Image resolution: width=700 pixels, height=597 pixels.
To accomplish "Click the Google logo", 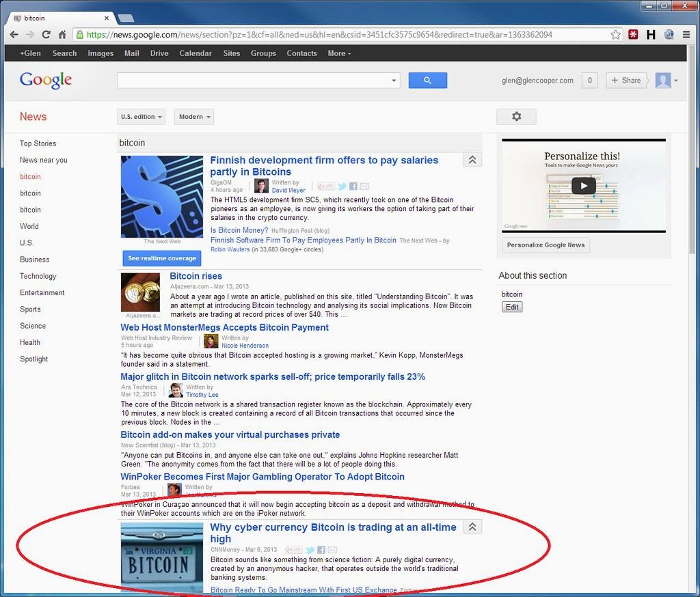I will click(46, 81).
